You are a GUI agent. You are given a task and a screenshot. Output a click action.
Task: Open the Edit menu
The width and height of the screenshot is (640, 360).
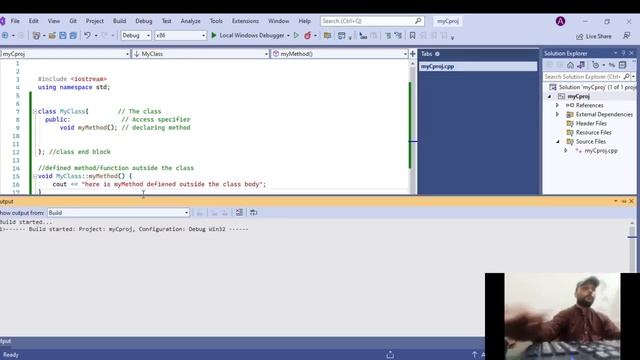click(x=33, y=21)
